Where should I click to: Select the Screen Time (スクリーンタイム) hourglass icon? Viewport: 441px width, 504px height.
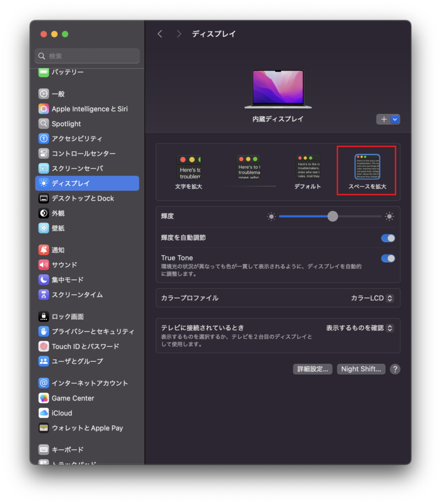pyautogui.click(x=44, y=295)
